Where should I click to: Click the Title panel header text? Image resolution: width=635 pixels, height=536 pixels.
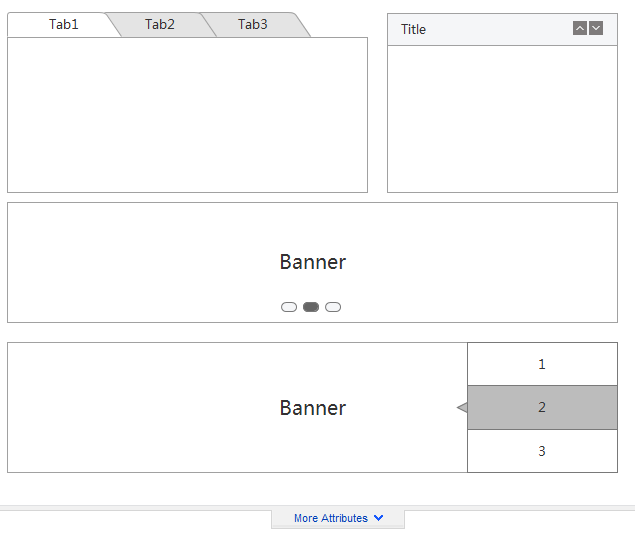[x=413, y=30]
